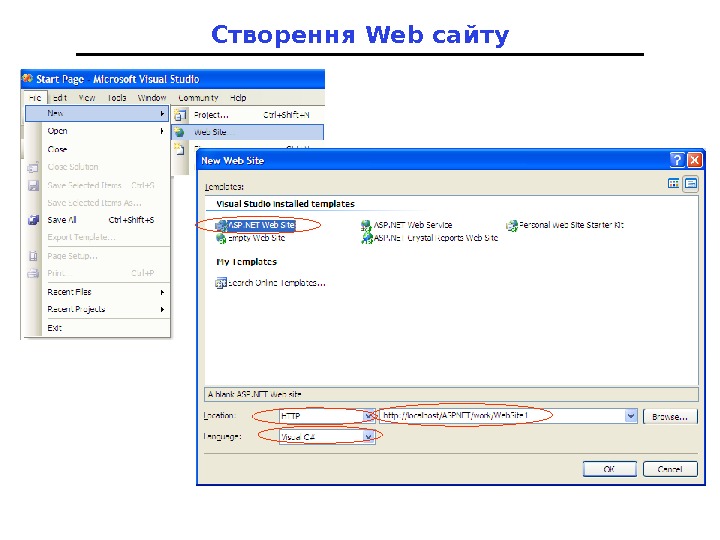Open the View menu
Screen dimensions: 720x540
pyautogui.click(x=87, y=98)
